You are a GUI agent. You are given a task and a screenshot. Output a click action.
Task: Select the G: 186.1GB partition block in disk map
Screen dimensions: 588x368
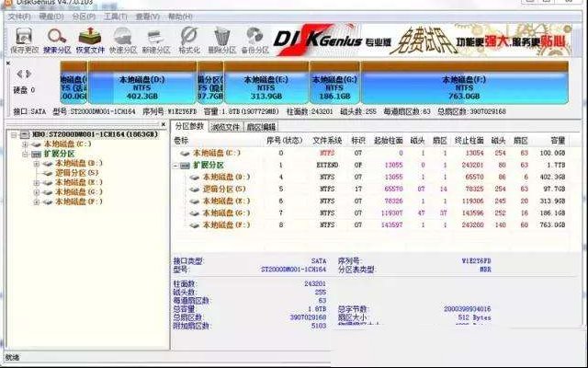point(334,83)
